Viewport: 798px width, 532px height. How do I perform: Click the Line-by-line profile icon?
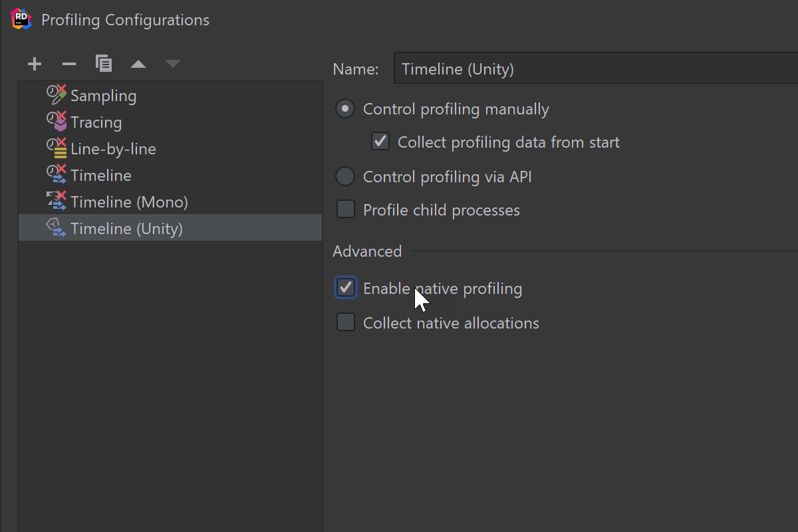(x=57, y=148)
